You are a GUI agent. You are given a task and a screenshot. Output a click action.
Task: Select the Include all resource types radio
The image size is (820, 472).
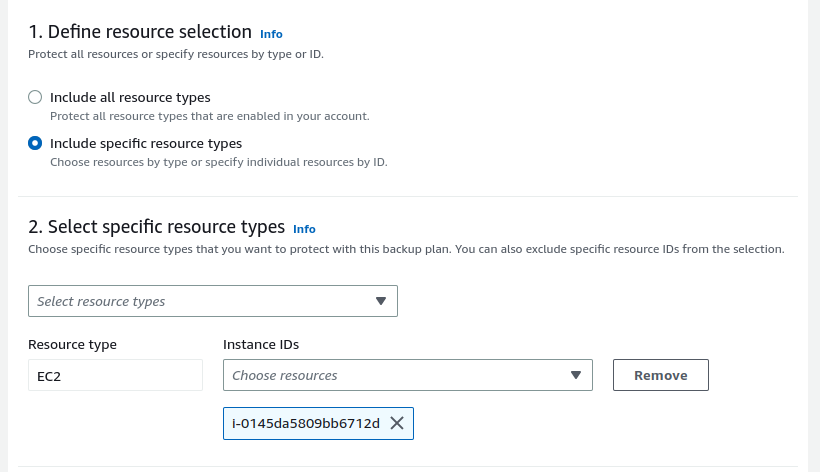pos(35,97)
